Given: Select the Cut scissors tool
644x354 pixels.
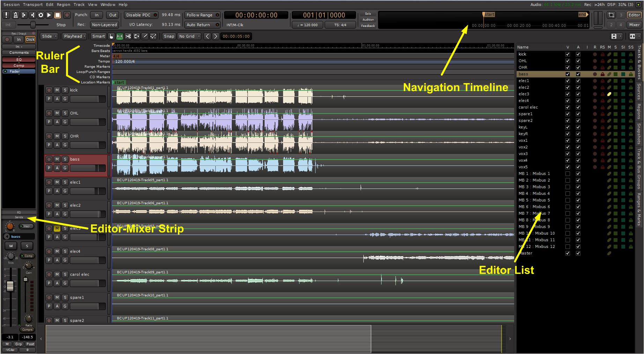Looking at the screenshot, I should (x=128, y=36).
